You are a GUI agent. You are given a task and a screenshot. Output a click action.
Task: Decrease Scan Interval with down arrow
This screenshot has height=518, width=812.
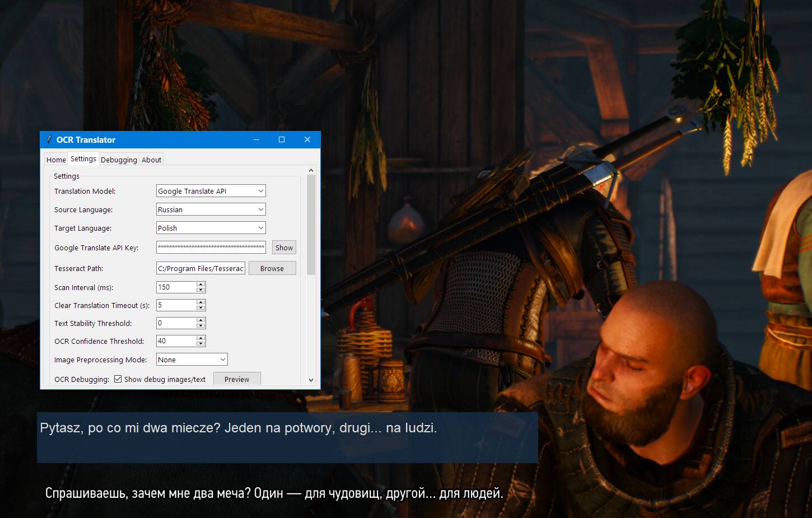(x=201, y=290)
